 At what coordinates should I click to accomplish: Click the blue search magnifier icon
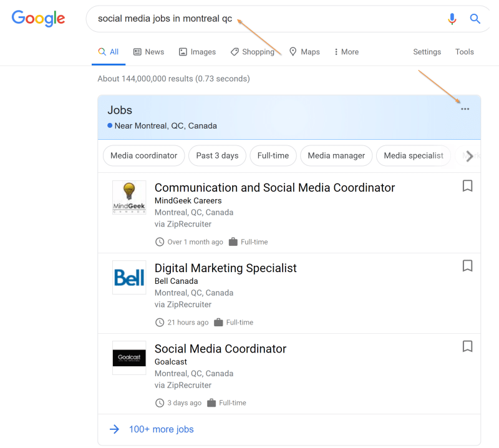click(x=475, y=19)
